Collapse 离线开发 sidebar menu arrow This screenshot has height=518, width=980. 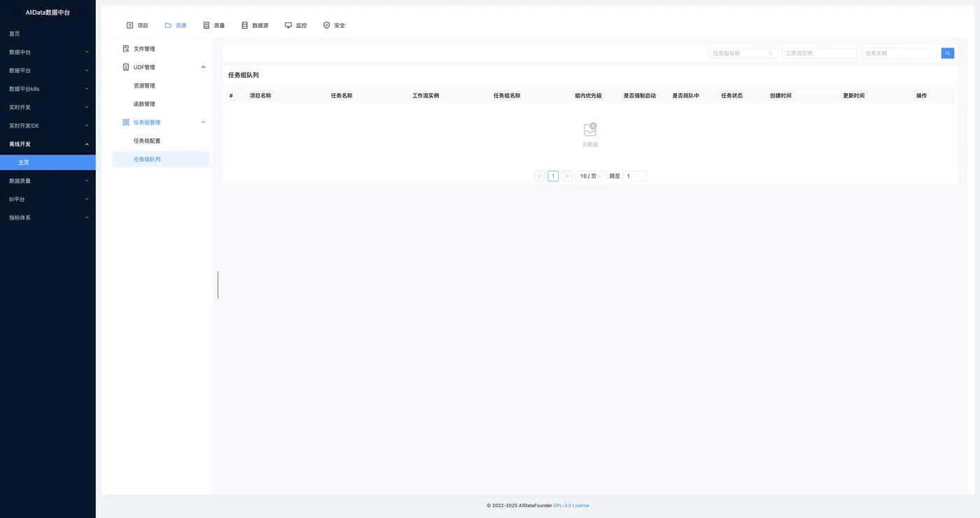click(x=87, y=144)
